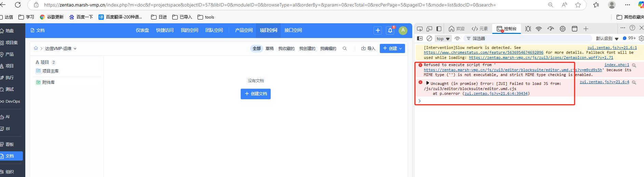The height and width of the screenshot is (177, 644).
Task: Toggle device emulation in DevTools
Action: coord(429,29)
